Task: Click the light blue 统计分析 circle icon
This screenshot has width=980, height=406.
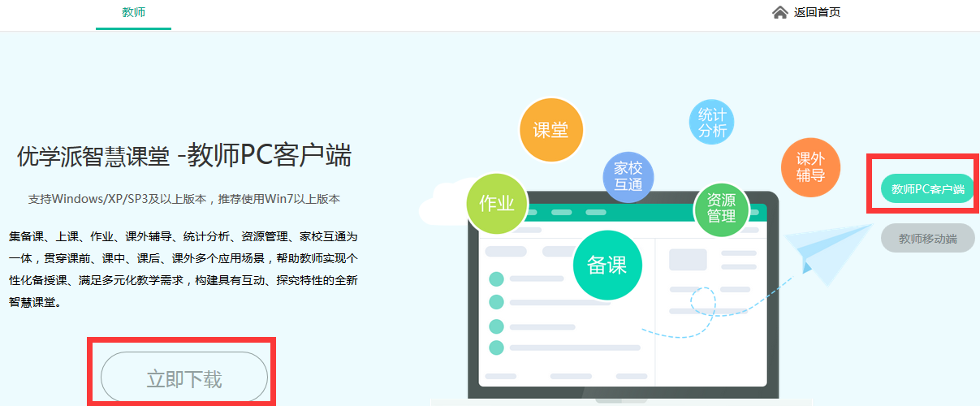Action: (x=711, y=123)
